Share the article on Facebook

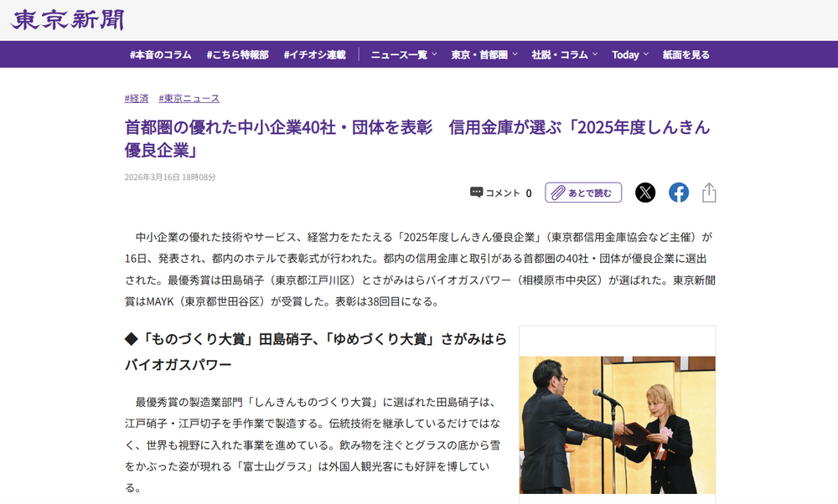(x=679, y=193)
